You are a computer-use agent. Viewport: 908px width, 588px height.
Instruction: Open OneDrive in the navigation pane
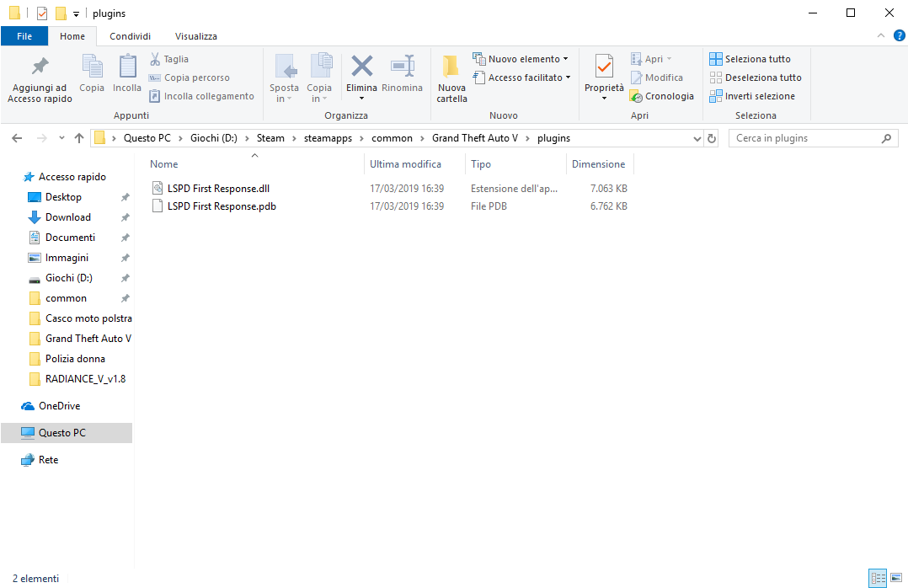59,406
